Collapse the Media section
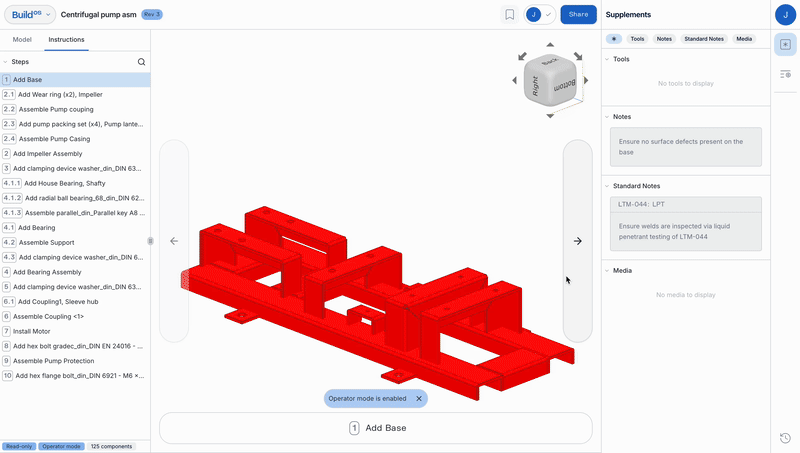 607,271
